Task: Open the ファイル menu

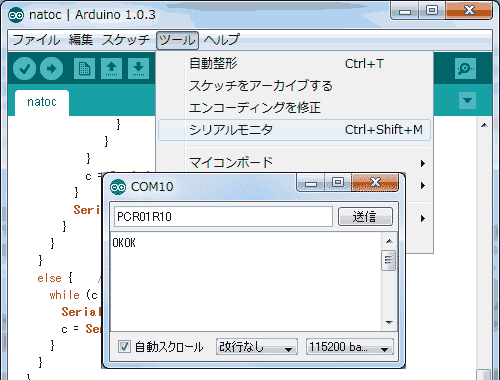Action: 36,40
